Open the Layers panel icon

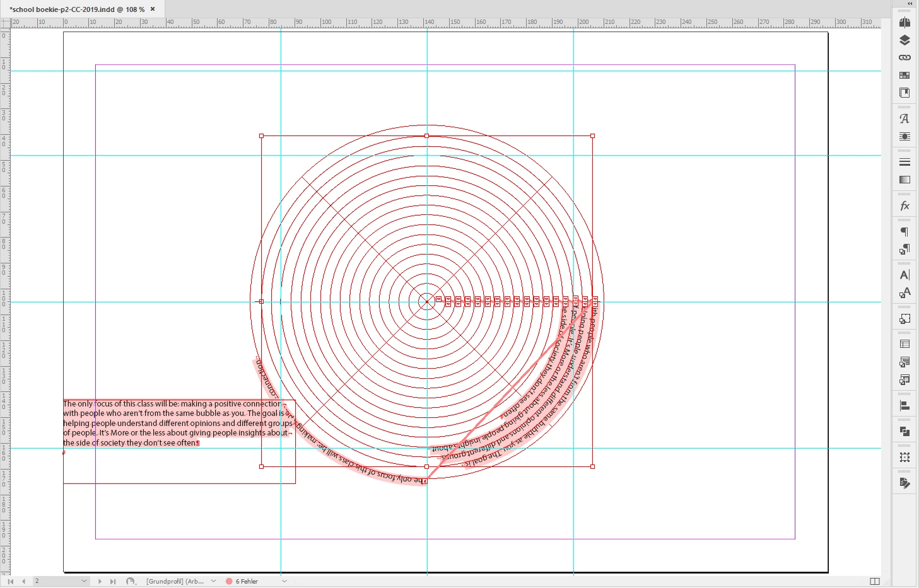point(904,40)
